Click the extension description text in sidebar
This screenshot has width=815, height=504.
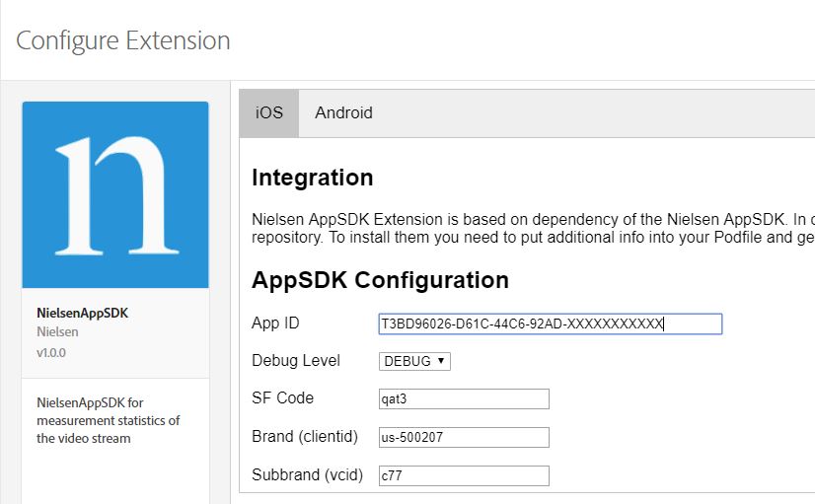click(x=109, y=420)
